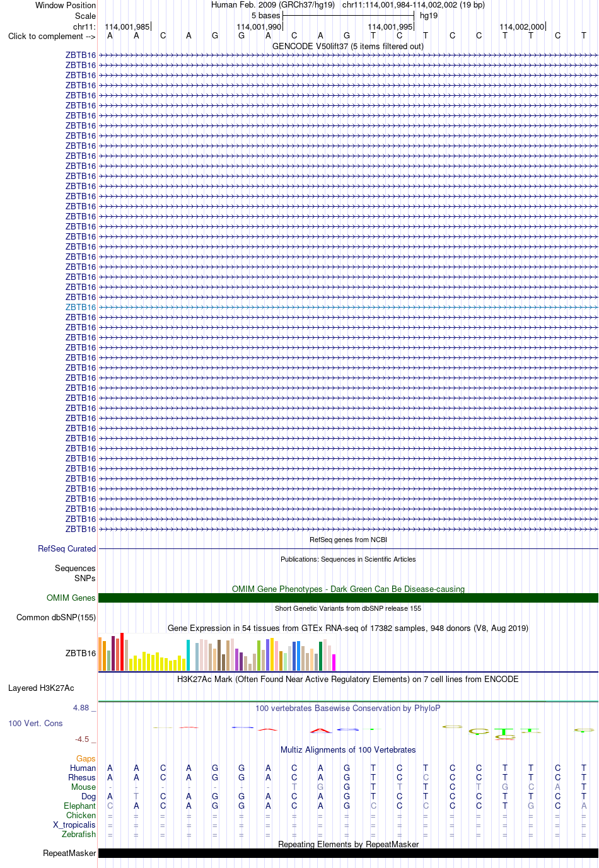Click the OMIM Genes track label
Viewport: 599px width, 868px height.
click(x=71, y=598)
